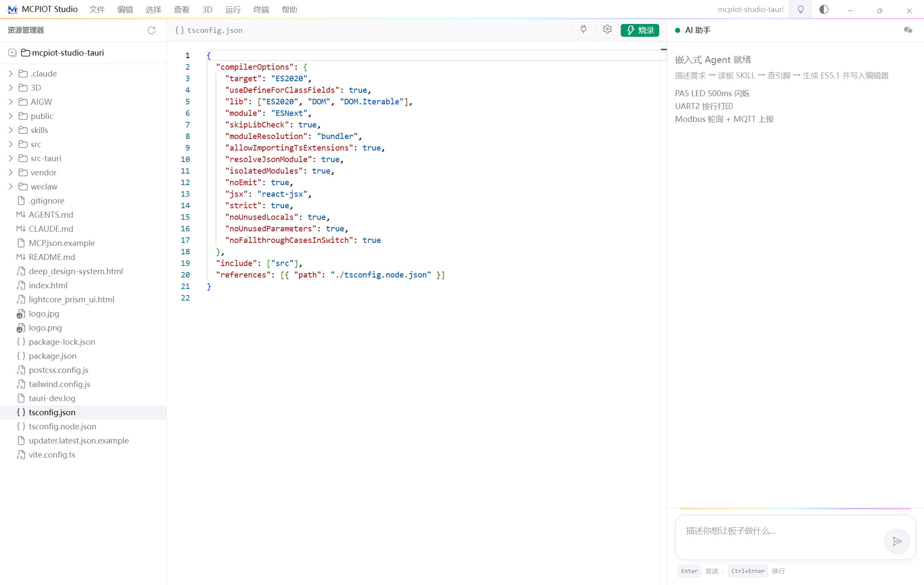
Task: Select tsconfig.json in the explorer
Action: click(83, 412)
